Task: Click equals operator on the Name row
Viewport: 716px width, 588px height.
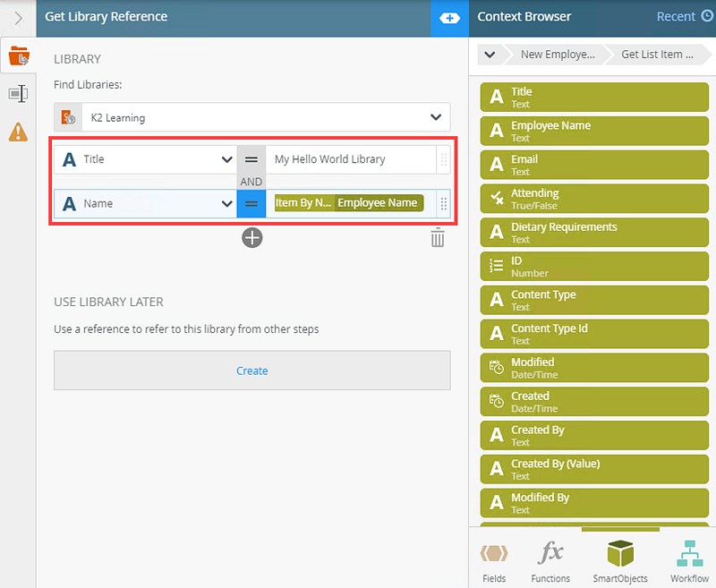Action: [x=251, y=203]
